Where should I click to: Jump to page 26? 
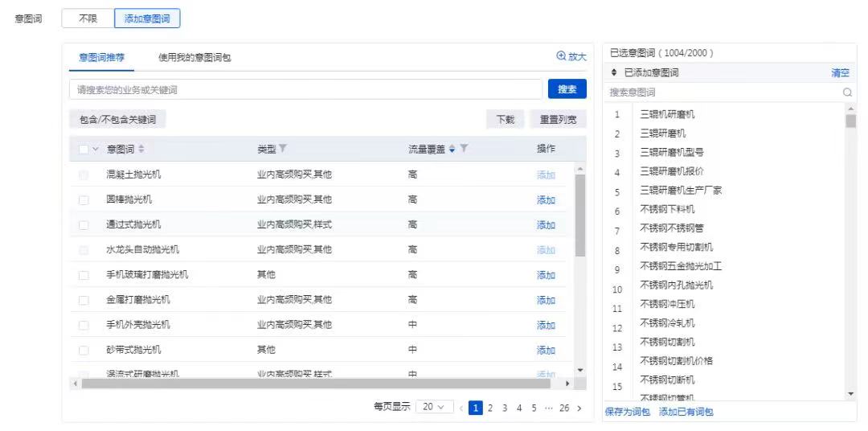(564, 408)
